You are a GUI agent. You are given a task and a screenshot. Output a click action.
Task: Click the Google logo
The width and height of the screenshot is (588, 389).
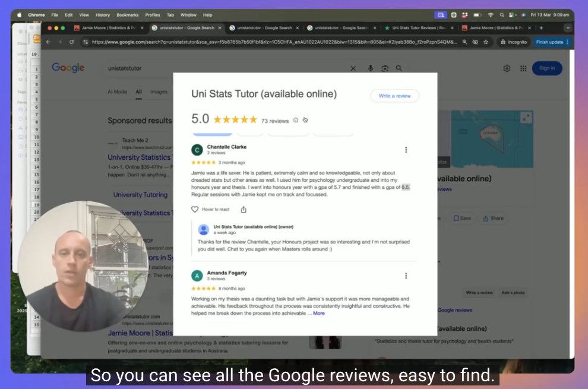coord(68,68)
